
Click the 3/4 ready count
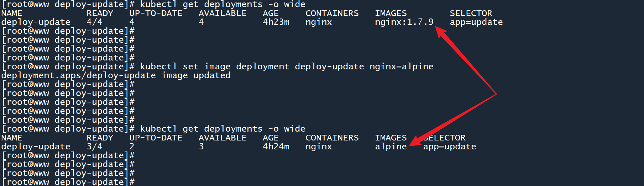(94, 147)
